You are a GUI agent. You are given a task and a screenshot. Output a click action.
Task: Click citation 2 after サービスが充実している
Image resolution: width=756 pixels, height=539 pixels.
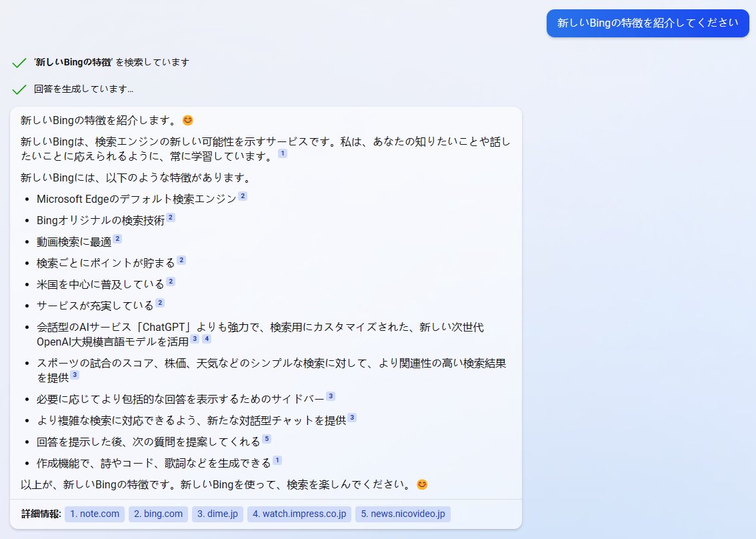(x=160, y=303)
